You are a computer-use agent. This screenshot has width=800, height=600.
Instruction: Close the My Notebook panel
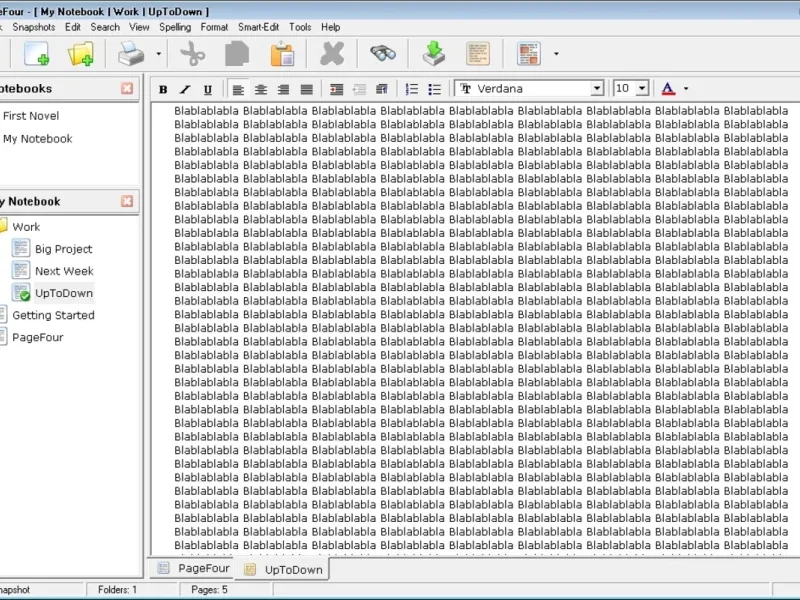point(127,201)
